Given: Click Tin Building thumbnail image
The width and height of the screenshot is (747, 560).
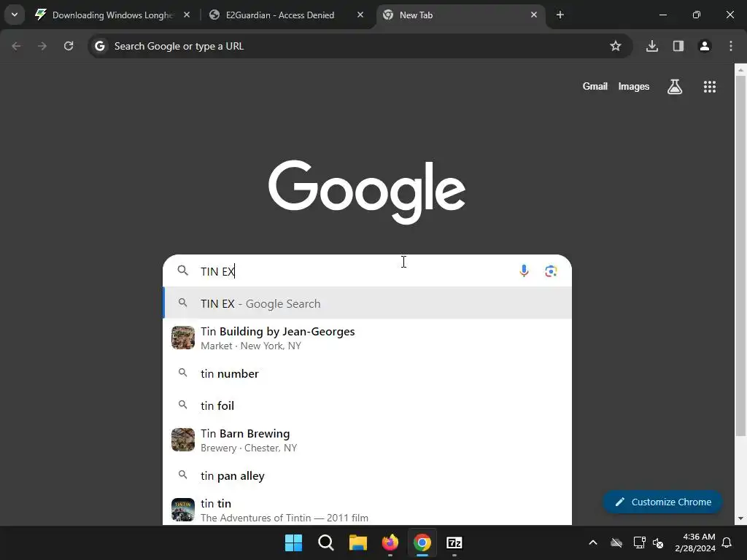Looking at the screenshot, I should [x=183, y=338].
